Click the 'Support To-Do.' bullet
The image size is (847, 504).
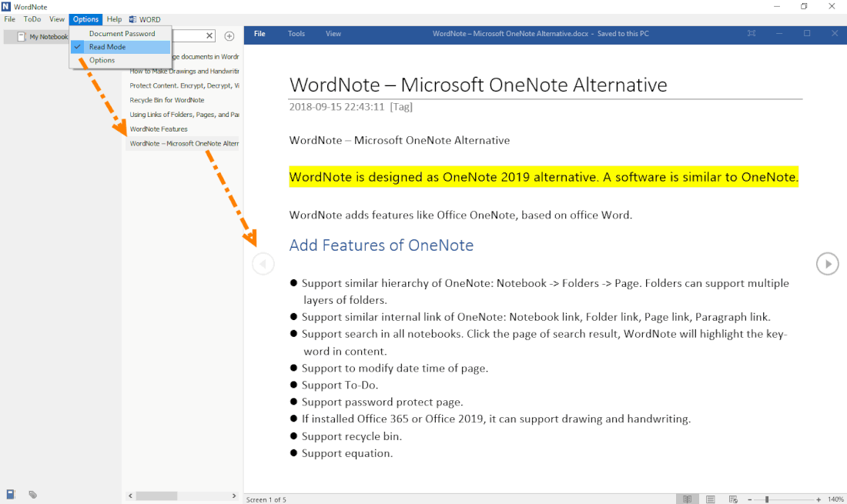pos(340,386)
